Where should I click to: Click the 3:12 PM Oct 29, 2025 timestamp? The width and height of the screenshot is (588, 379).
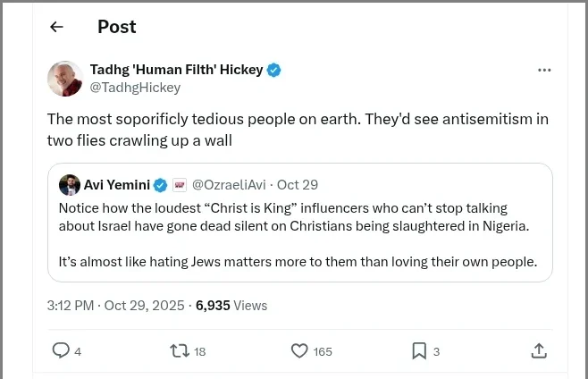pyautogui.click(x=115, y=305)
